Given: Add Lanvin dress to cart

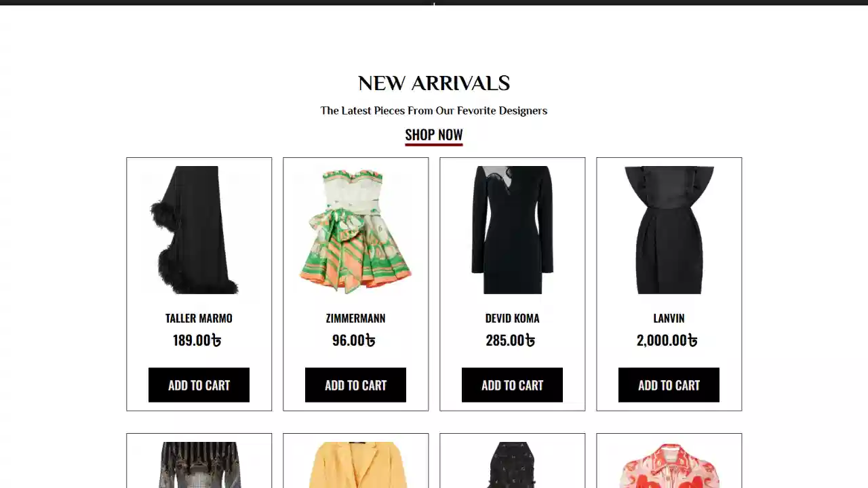Looking at the screenshot, I should click(669, 385).
